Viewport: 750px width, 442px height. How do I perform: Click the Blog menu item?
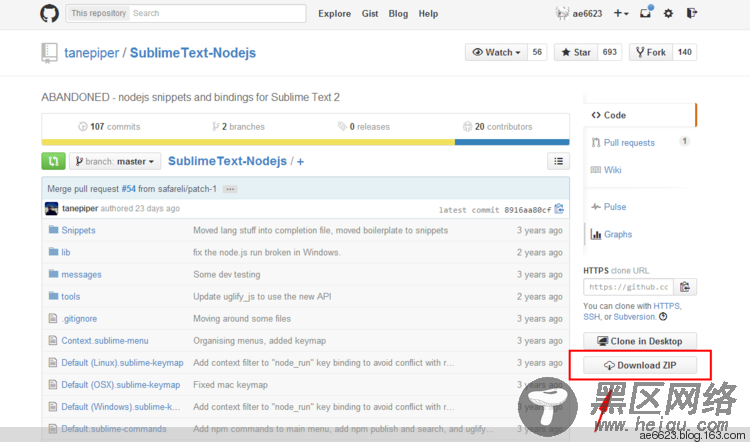(x=398, y=14)
